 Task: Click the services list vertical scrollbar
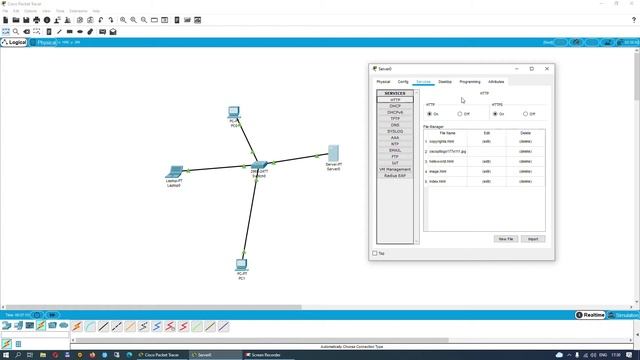tap(417, 167)
